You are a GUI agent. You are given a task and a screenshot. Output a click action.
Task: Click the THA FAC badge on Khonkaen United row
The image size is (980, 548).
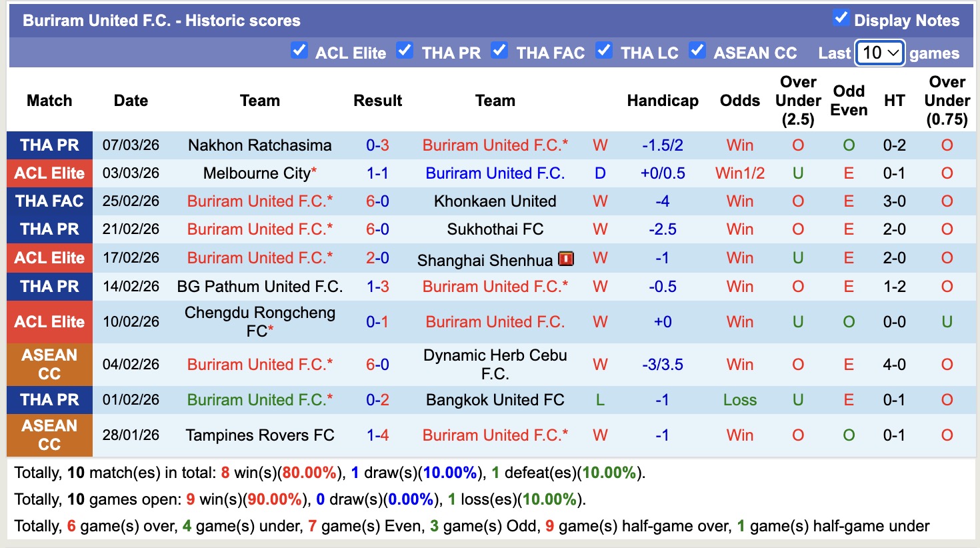[49, 201]
